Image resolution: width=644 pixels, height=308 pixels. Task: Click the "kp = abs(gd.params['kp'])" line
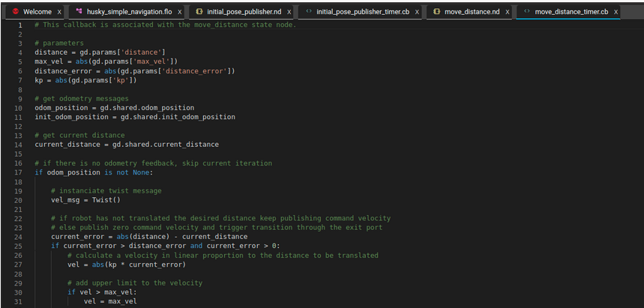(x=85, y=80)
